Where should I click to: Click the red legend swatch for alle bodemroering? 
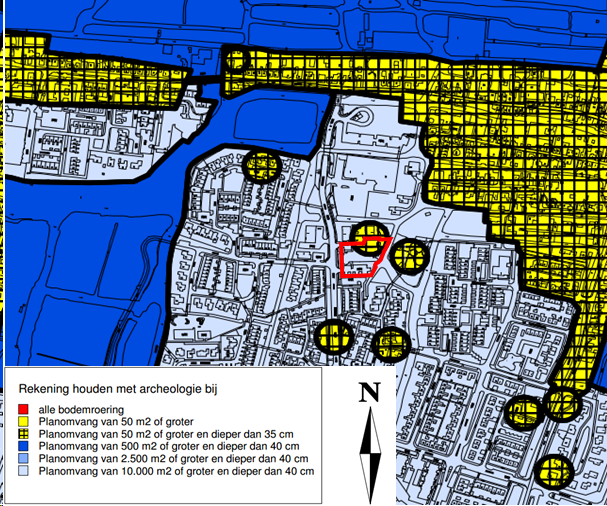pos(23,409)
